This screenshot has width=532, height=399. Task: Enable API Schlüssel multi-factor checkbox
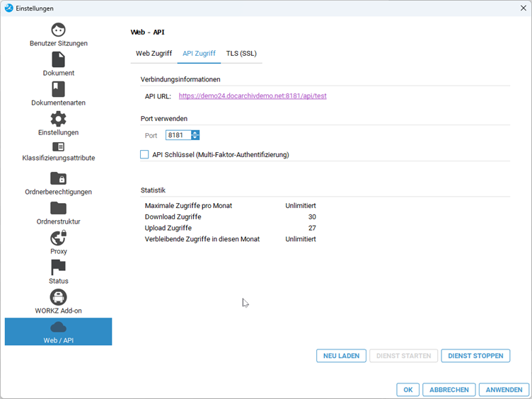(144, 155)
